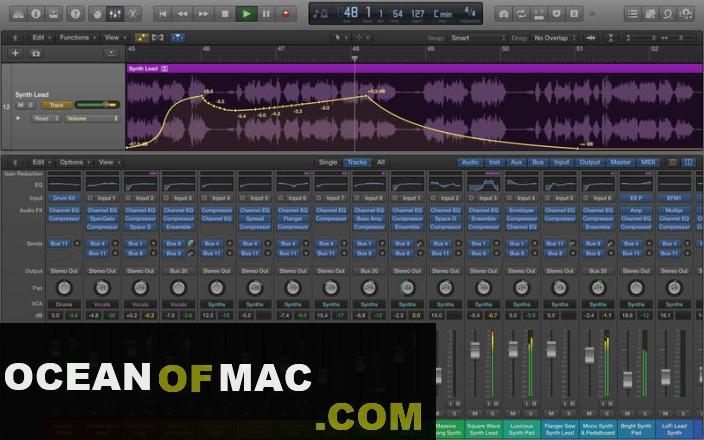Adjust the Synth Lead track volume slider
This screenshot has height=440, width=704.
pos(97,105)
